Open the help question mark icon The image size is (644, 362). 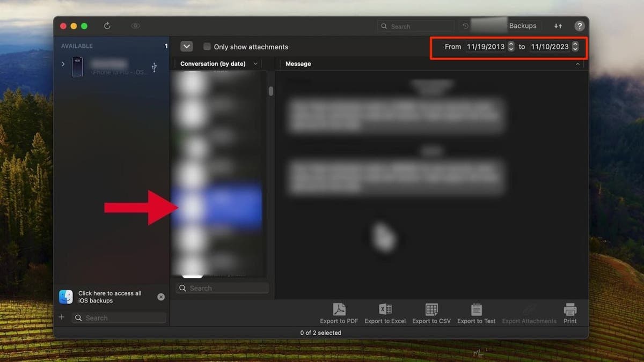pos(579,26)
